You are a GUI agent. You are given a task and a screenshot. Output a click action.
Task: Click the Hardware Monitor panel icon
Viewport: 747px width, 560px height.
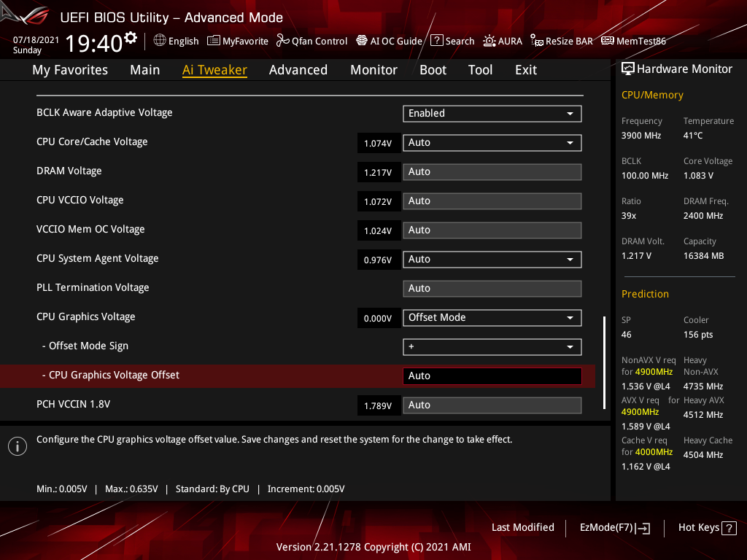coord(628,68)
